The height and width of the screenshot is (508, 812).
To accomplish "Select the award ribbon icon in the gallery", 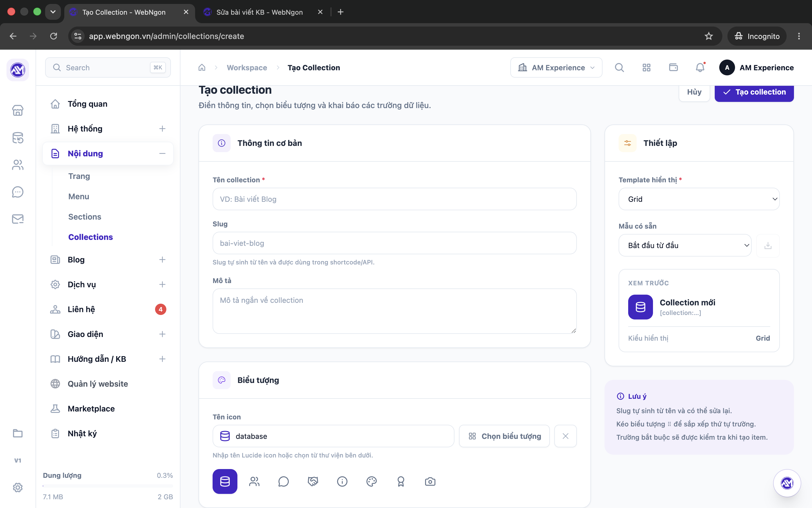I will [401, 481].
